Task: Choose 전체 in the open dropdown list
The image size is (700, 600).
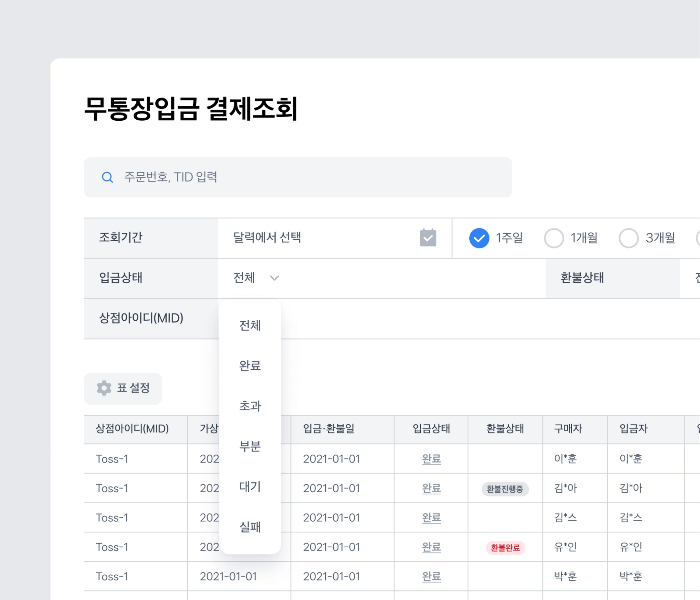Action: [250, 325]
